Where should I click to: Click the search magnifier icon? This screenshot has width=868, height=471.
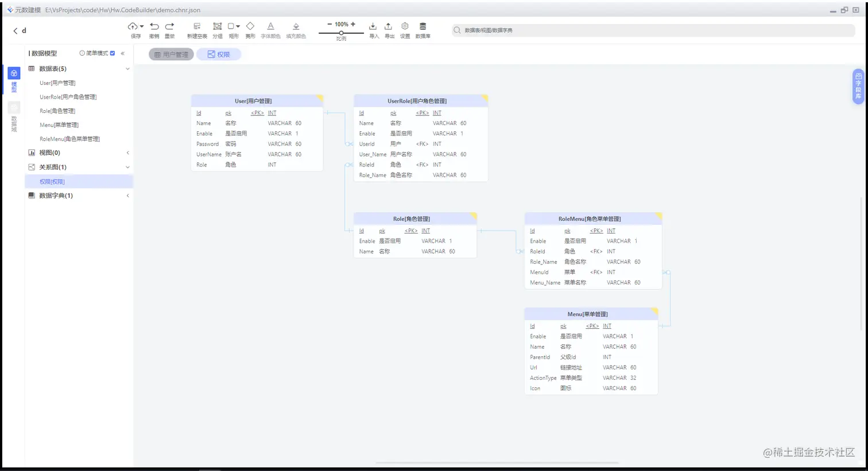pyautogui.click(x=457, y=30)
